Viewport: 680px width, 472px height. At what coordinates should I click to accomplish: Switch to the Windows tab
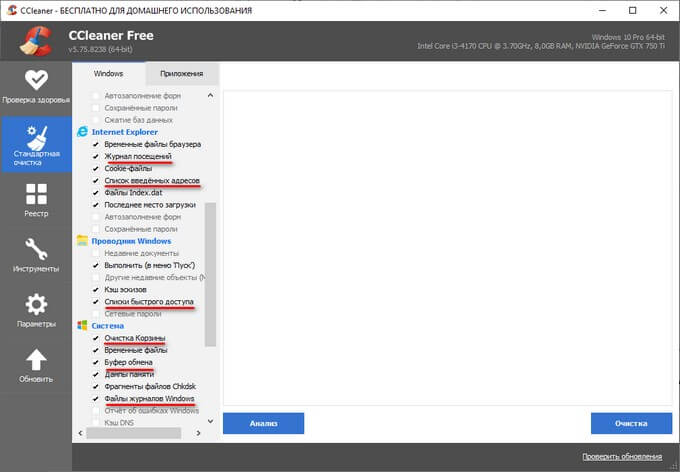tap(108, 74)
